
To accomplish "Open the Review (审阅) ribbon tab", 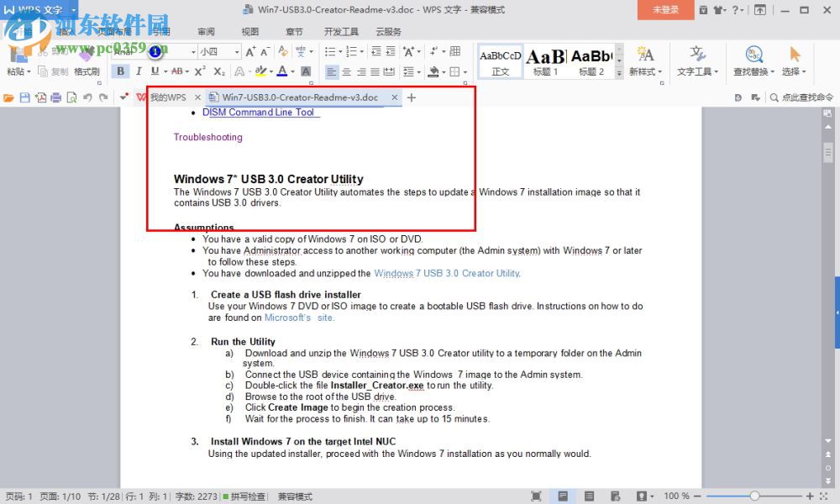I will (207, 32).
